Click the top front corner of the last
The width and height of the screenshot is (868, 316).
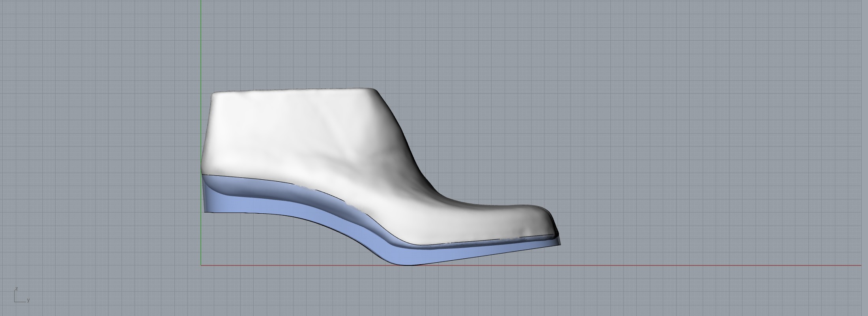coord(373,90)
